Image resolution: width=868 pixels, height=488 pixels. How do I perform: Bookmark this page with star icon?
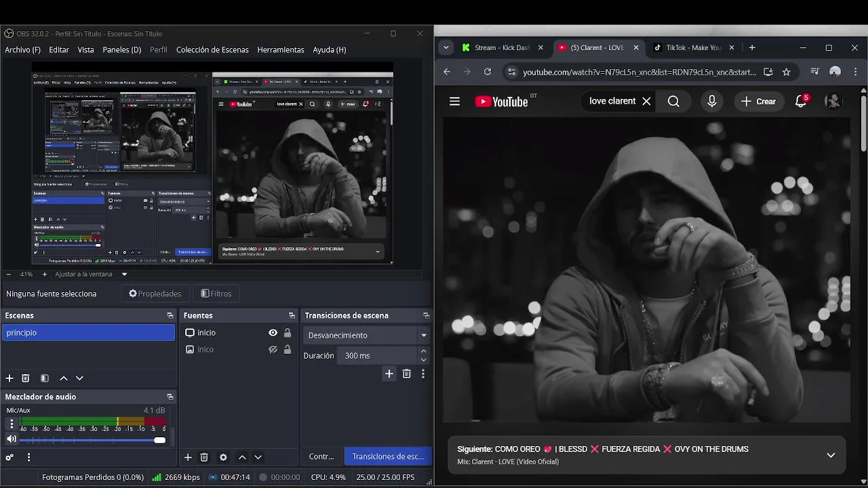coord(787,72)
